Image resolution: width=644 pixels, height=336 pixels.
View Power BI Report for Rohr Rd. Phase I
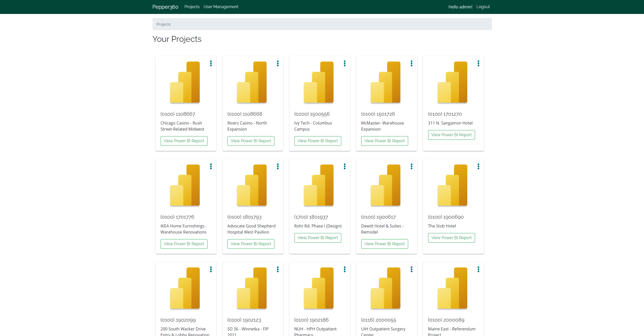pos(318,238)
